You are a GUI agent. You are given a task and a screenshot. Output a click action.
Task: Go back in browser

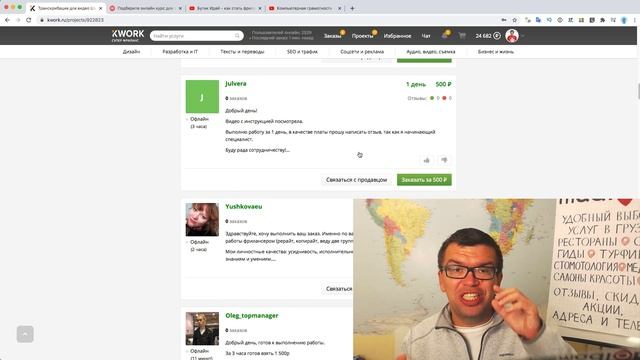pos(7,20)
